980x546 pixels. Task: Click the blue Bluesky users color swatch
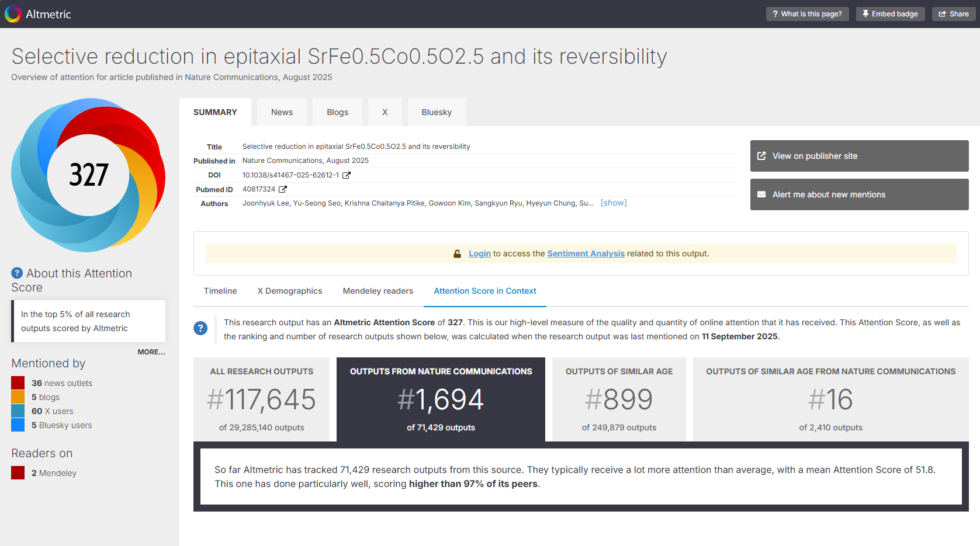pyautogui.click(x=18, y=425)
